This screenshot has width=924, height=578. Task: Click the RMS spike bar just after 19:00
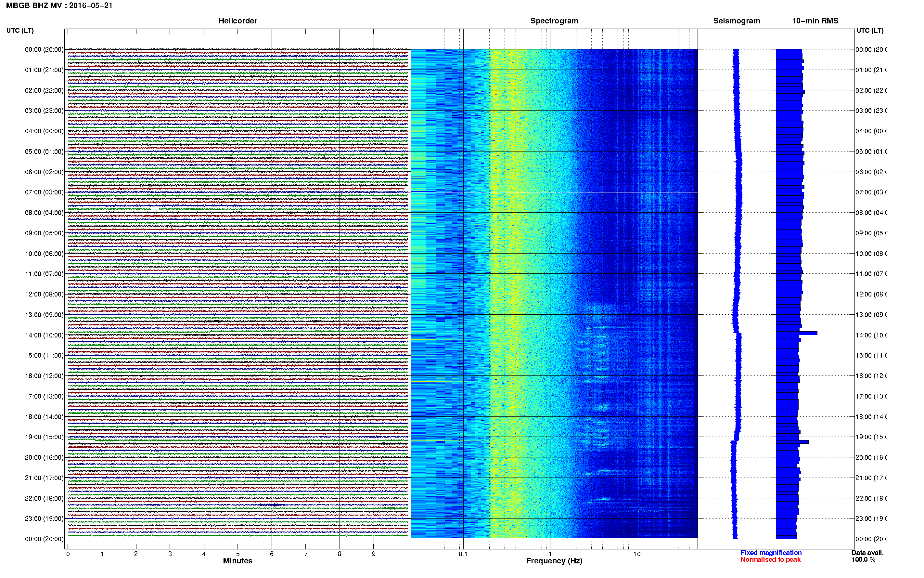(792, 442)
